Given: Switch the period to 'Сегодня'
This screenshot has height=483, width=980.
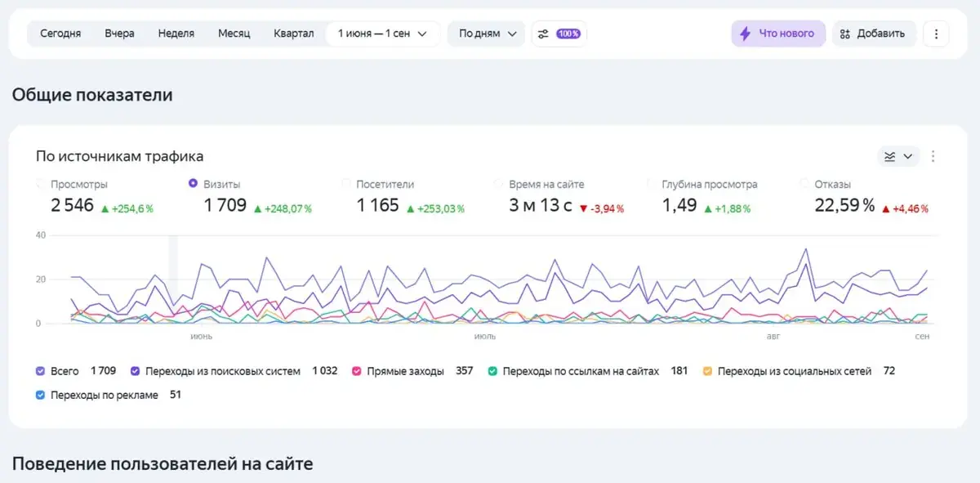Looking at the screenshot, I should (x=60, y=34).
